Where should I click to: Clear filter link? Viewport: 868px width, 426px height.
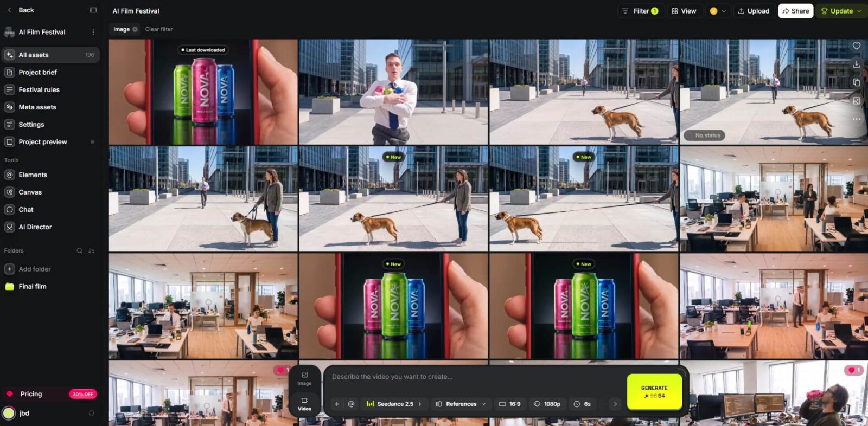coord(159,29)
